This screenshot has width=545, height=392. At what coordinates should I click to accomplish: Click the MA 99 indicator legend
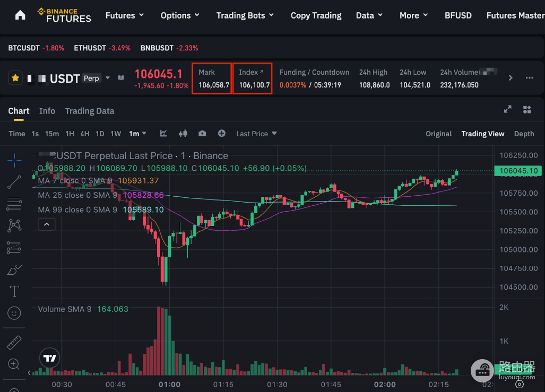click(101, 210)
